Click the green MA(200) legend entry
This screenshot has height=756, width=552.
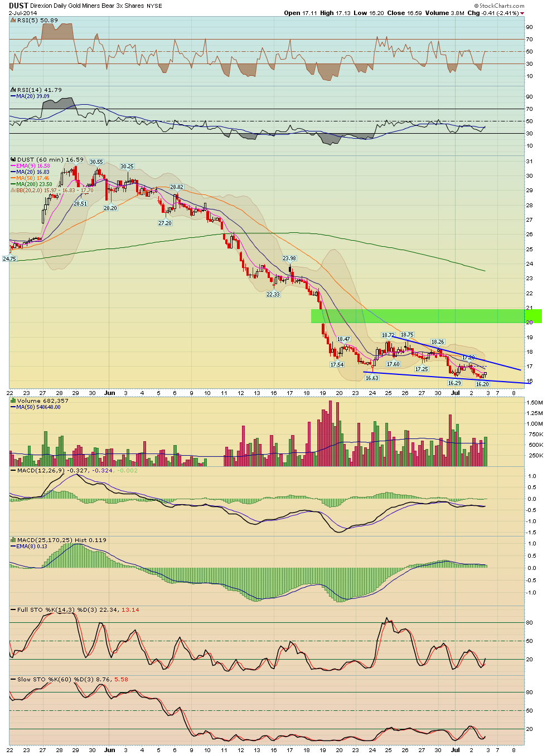[33, 184]
